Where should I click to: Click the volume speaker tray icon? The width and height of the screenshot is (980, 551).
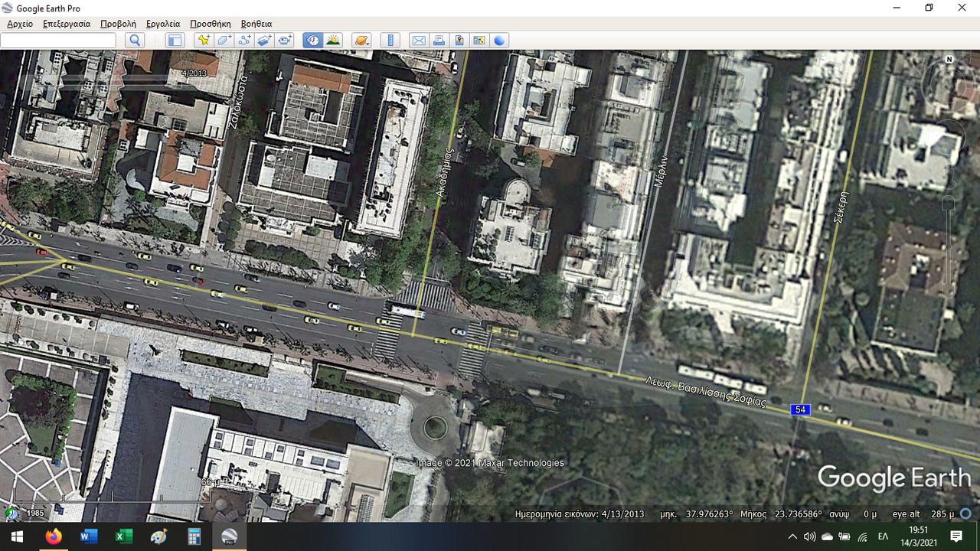pyautogui.click(x=809, y=536)
